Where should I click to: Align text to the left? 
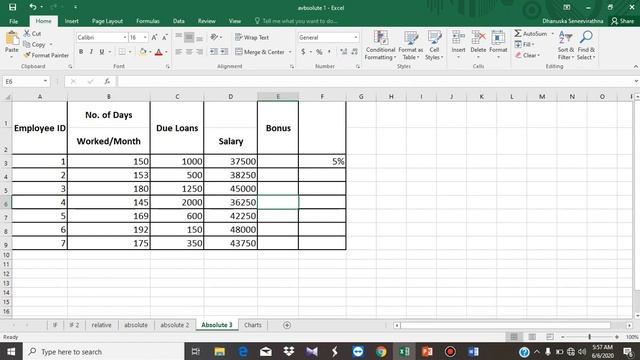coord(178,52)
